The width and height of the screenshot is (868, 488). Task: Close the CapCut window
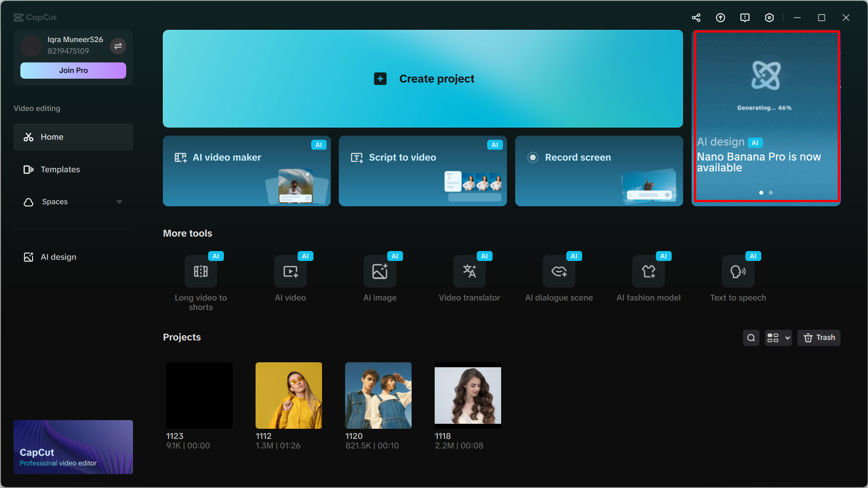tap(846, 18)
